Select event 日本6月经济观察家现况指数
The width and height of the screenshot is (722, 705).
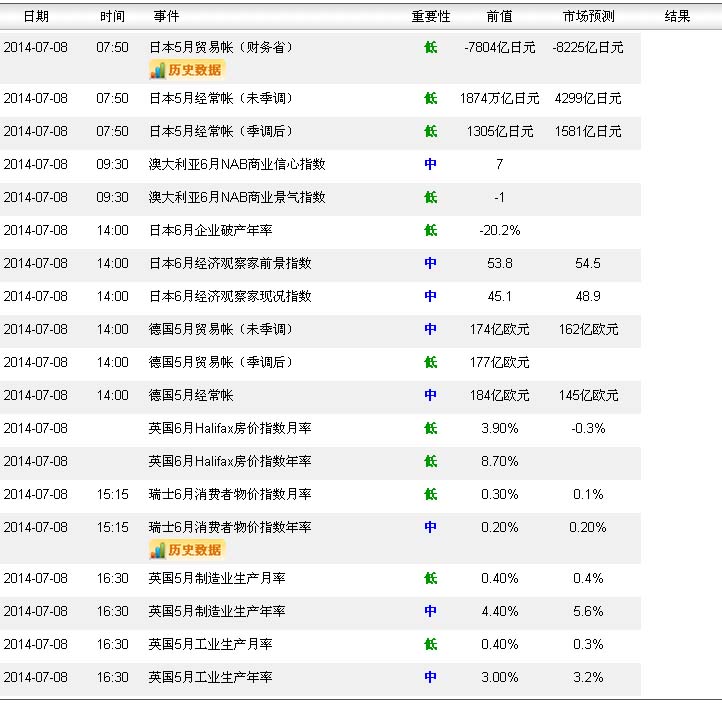pyautogui.click(x=230, y=296)
